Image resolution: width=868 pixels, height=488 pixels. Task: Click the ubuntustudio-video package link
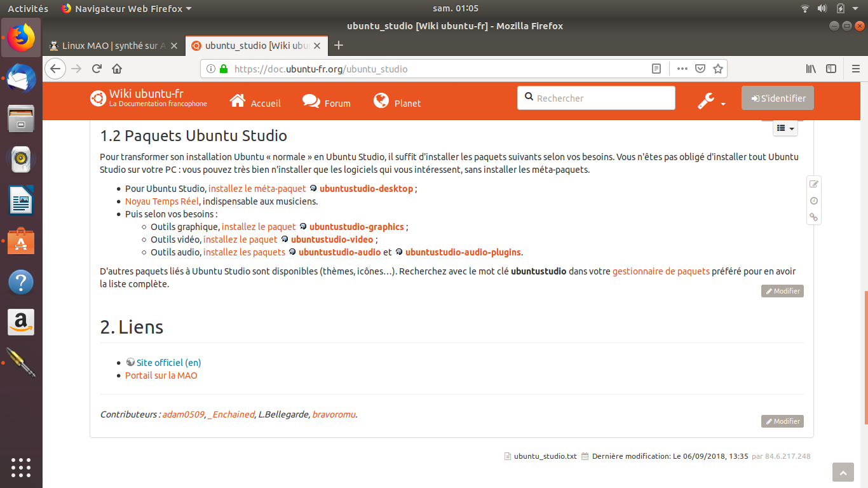332,240
